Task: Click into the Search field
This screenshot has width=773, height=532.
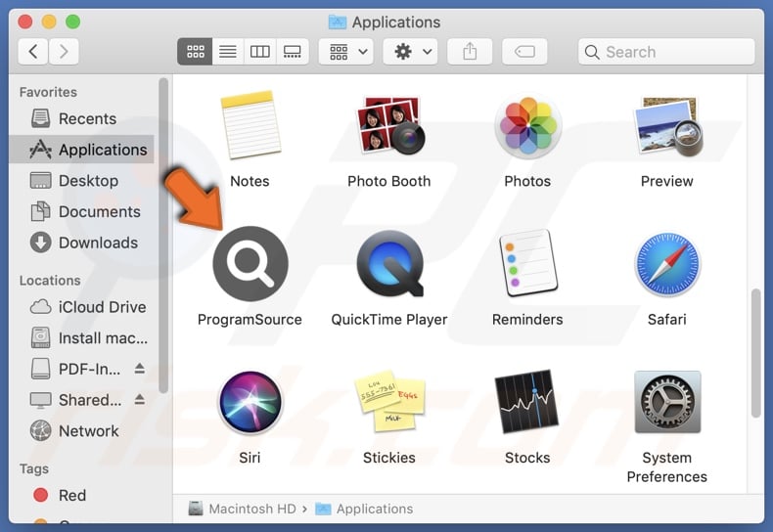Action: click(666, 51)
